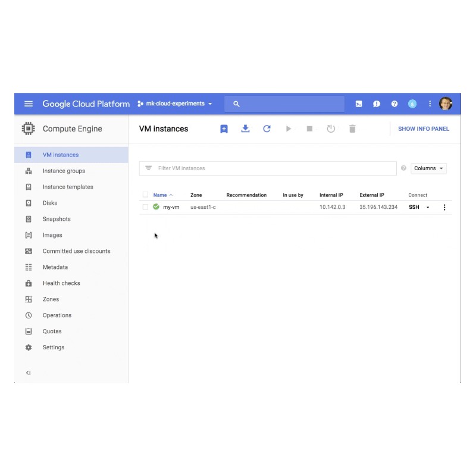
Task: Click the top search bar
Action: [284, 104]
